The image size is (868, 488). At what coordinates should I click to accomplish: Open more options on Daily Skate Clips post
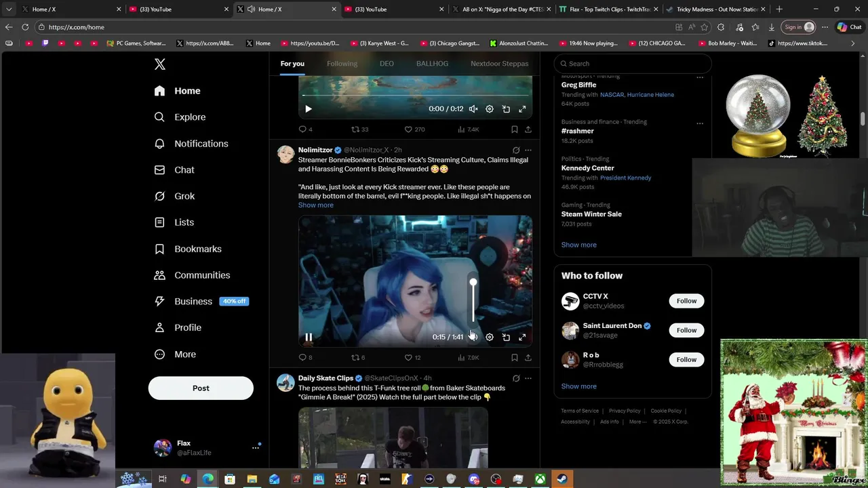pos(528,378)
